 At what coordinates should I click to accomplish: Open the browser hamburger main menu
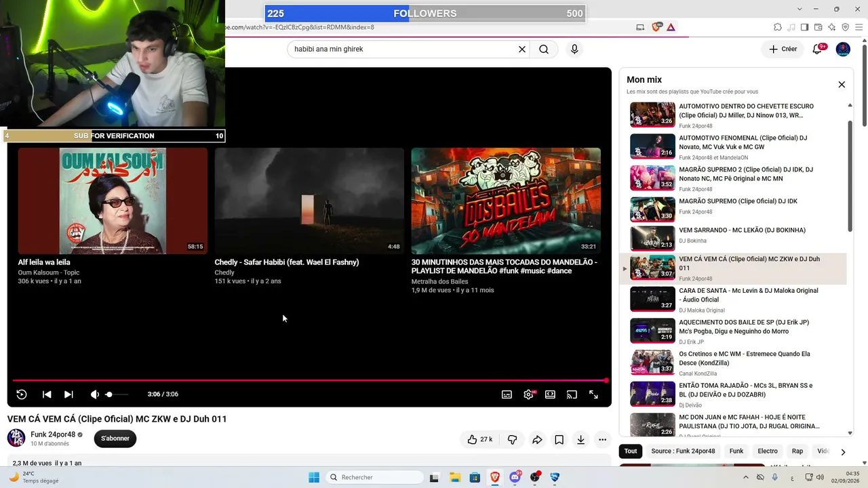859,27
